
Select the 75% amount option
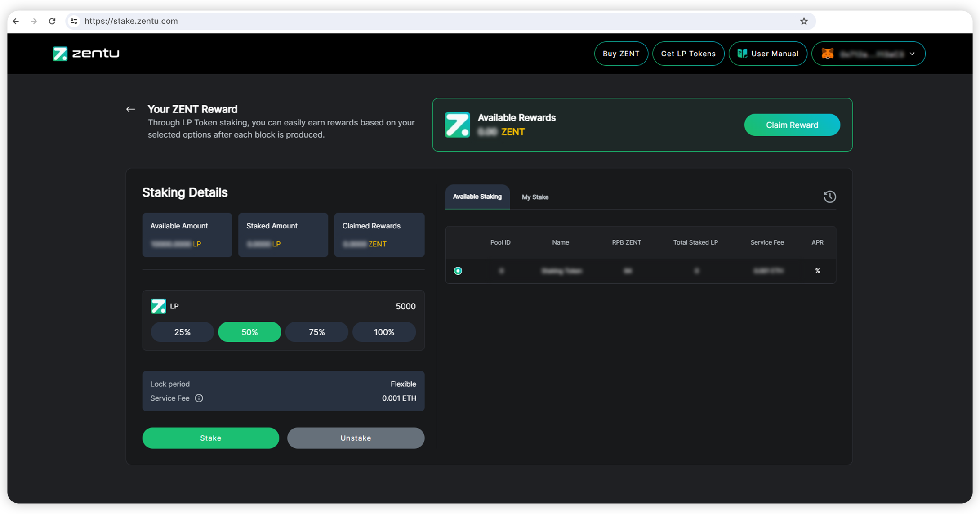pyautogui.click(x=316, y=332)
